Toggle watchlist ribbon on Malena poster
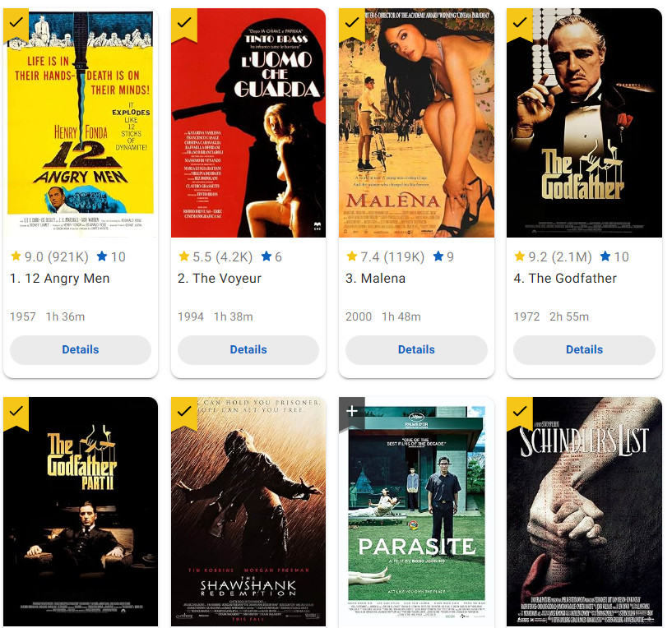The width and height of the screenshot is (672, 628). pyautogui.click(x=352, y=25)
